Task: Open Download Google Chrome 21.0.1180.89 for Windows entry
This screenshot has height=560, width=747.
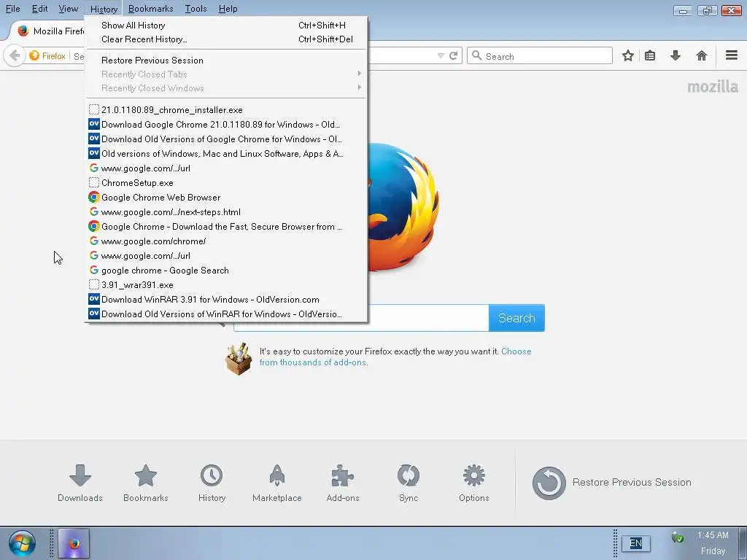Action: [226, 124]
